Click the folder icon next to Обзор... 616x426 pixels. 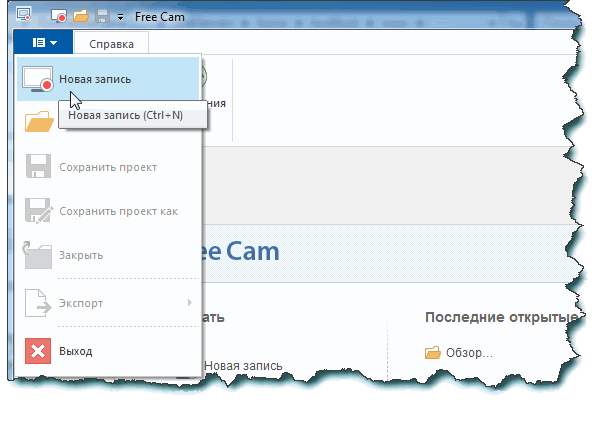[x=433, y=353]
